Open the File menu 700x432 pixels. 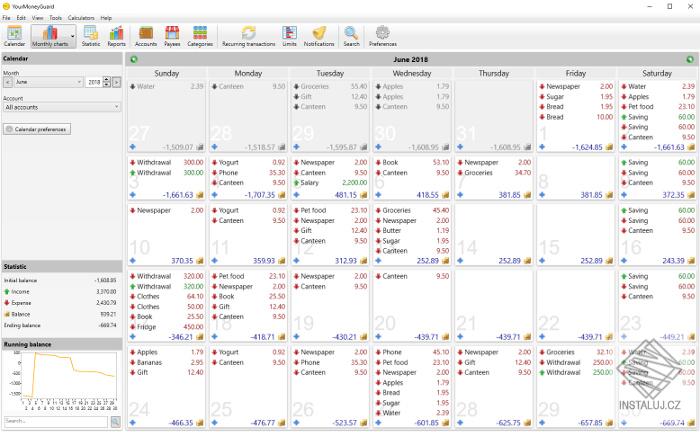6,18
